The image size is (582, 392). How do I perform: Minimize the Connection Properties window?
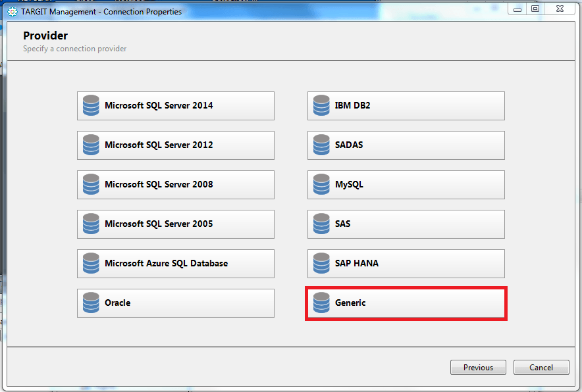[518, 9]
